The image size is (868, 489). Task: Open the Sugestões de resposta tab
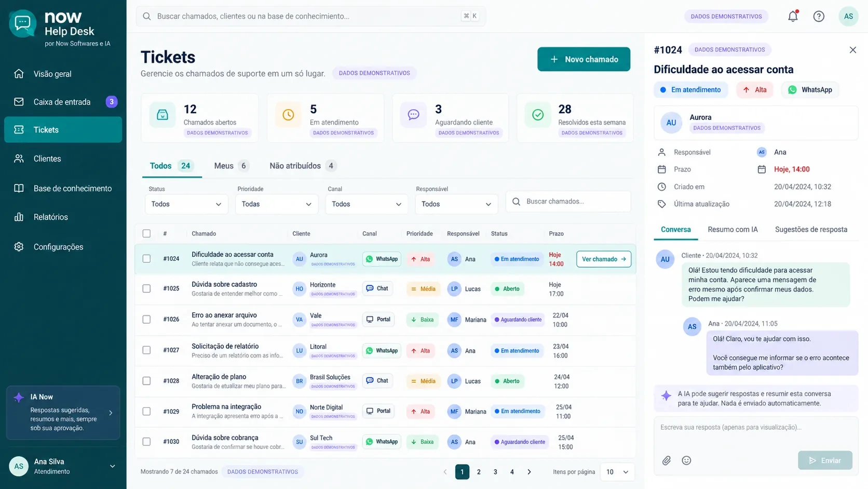click(811, 230)
